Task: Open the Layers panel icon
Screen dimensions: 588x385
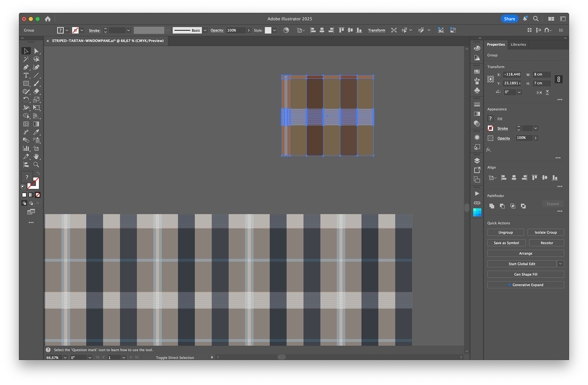Action: [x=477, y=161]
